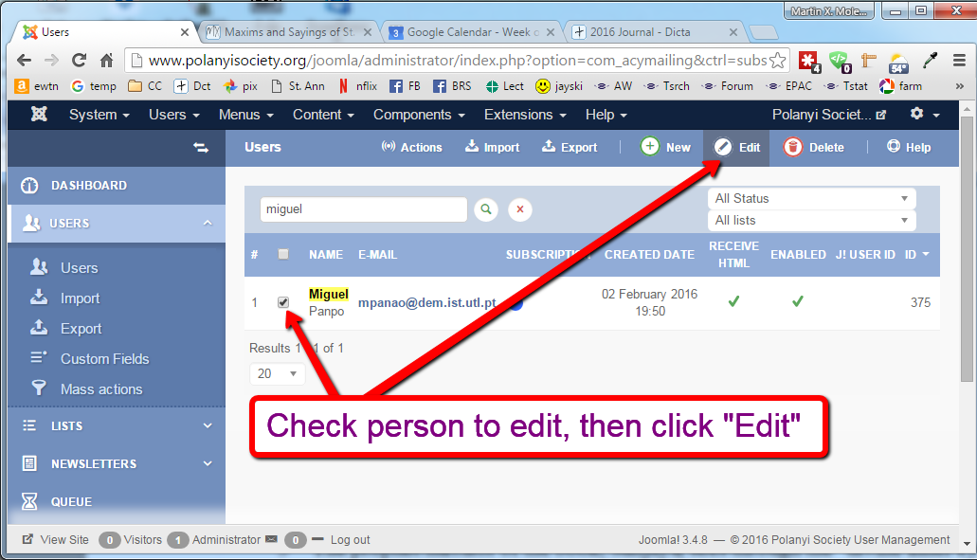Image resolution: width=977 pixels, height=560 pixels.
Task: Click the red X clear-search button
Action: pyautogui.click(x=519, y=209)
